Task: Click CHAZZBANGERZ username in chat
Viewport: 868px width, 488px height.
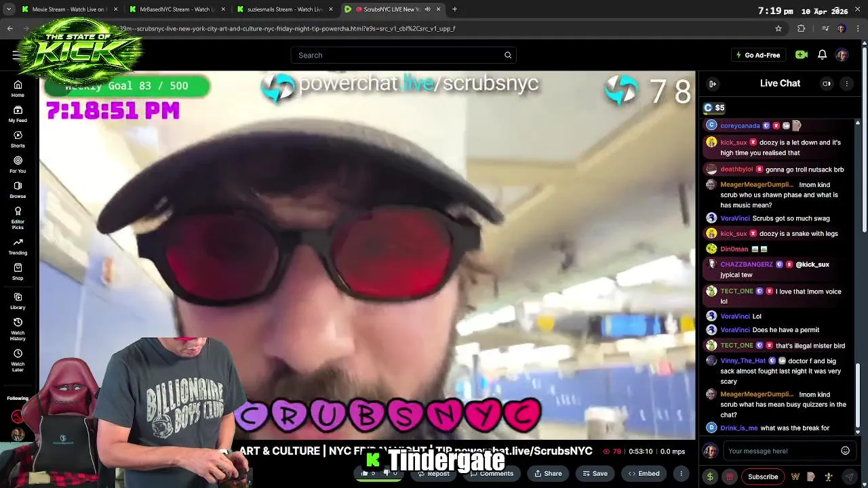Action: [x=746, y=264]
